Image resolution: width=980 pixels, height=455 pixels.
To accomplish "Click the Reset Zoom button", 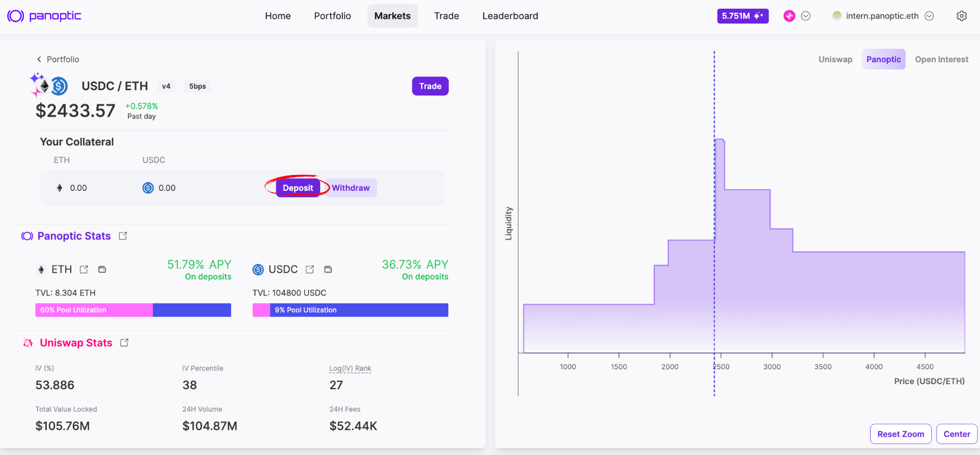I will pyautogui.click(x=901, y=434).
